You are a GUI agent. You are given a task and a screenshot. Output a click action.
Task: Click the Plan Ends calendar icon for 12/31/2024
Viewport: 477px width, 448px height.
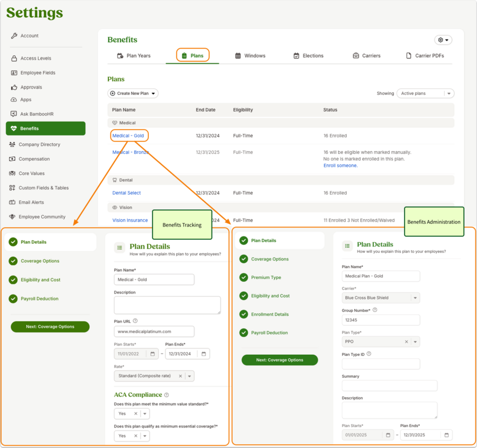tap(204, 354)
